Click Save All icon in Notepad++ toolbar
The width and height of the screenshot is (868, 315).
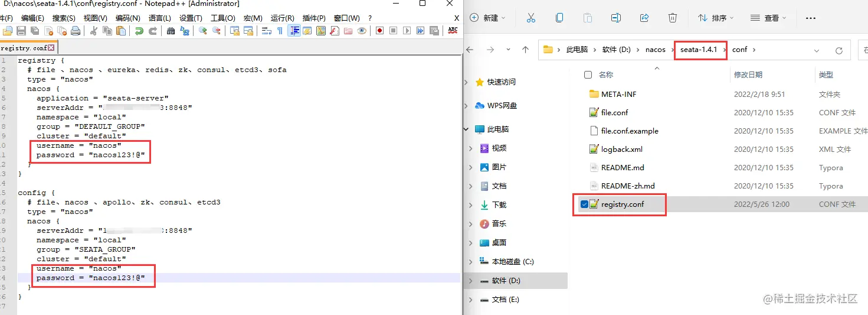[35, 31]
